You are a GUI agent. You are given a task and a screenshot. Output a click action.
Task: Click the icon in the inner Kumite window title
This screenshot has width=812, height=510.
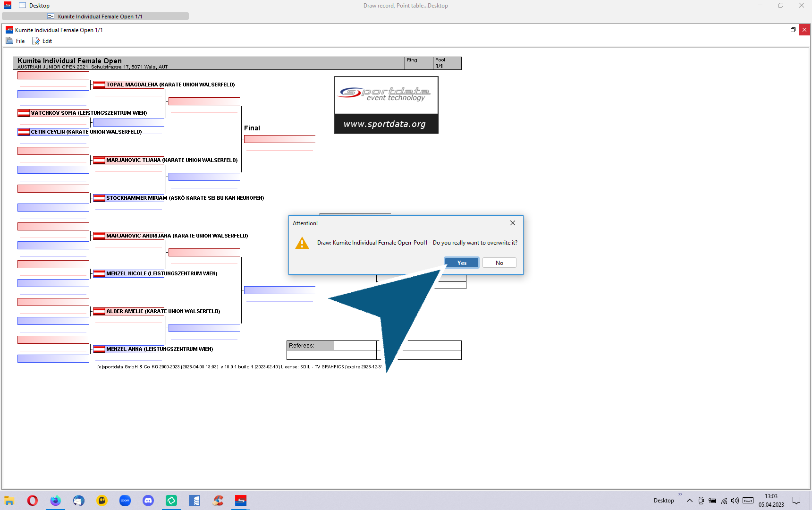click(x=9, y=30)
